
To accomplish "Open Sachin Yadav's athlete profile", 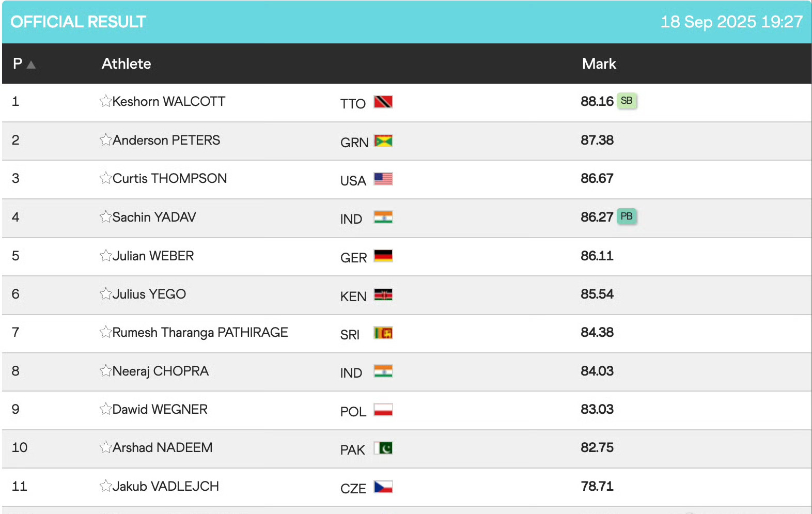I will point(154,217).
